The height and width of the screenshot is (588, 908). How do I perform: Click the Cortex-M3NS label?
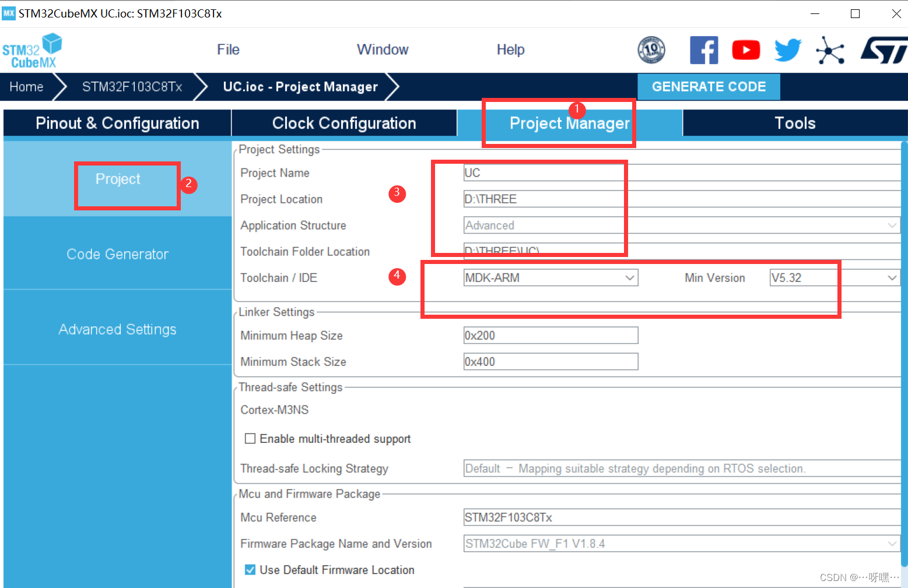(x=275, y=410)
